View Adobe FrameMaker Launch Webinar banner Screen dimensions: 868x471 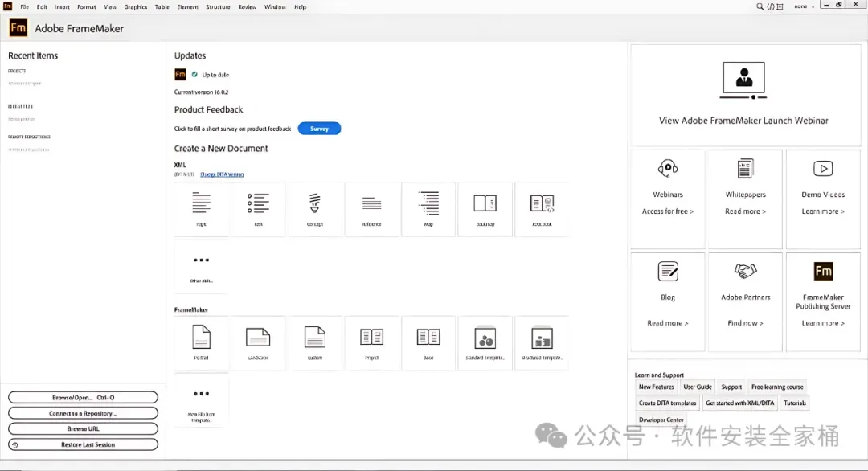pyautogui.click(x=746, y=95)
